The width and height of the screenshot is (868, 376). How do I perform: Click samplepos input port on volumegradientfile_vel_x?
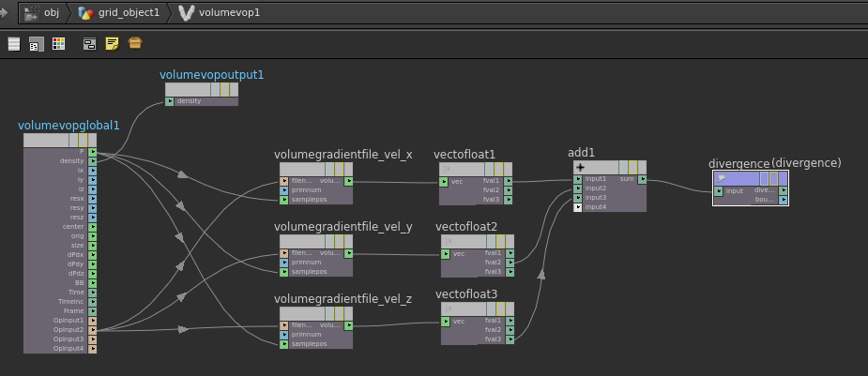tap(284, 200)
